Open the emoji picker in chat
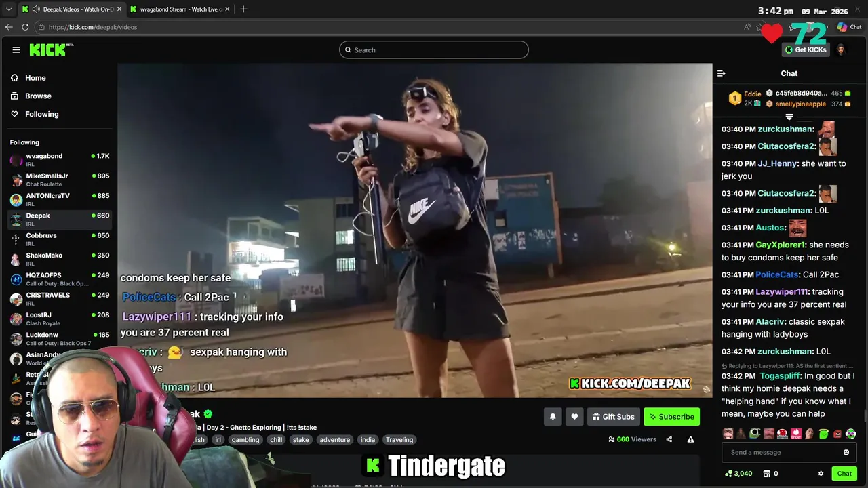Screen dimensions: 868x488 846,452
